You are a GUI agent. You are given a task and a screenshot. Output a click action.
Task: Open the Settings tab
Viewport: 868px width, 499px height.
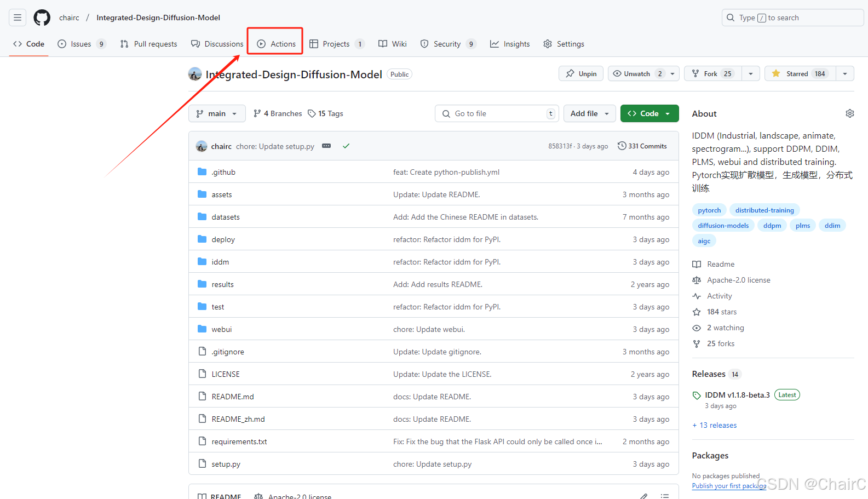[564, 44]
